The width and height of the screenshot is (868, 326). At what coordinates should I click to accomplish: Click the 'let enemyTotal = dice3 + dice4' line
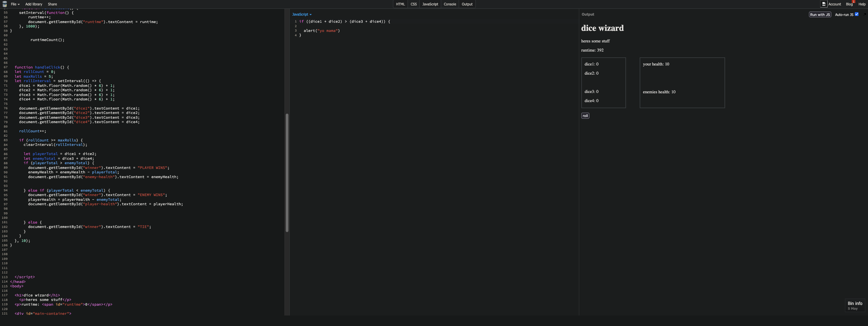point(59,158)
